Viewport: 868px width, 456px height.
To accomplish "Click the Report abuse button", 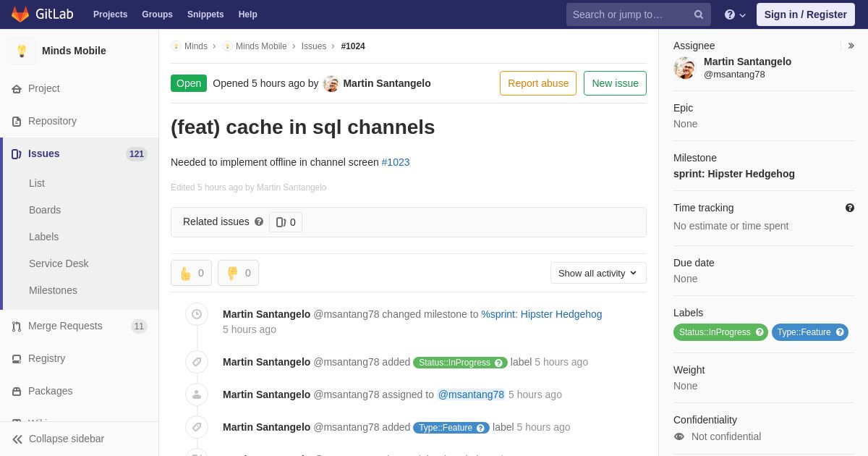I will coord(538,83).
